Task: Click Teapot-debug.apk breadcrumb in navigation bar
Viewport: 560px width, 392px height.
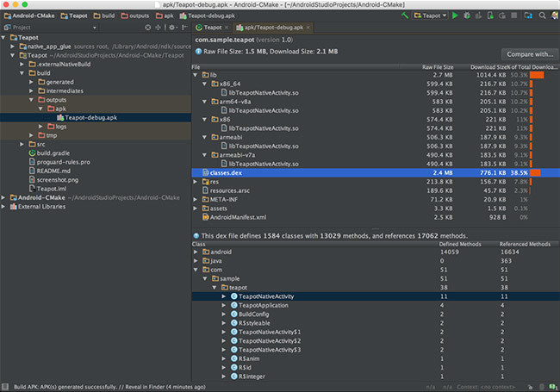Action: coord(207,16)
